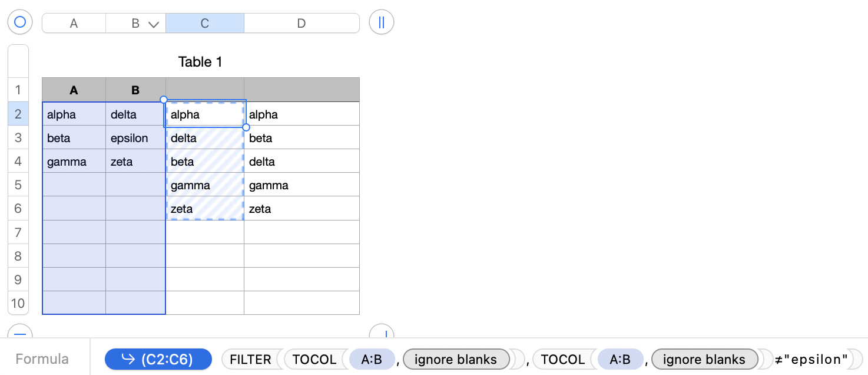Image resolution: width=868 pixels, height=375 pixels.
Task: Select column D tab header
Action: pyautogui.click(x=301, y=23)
